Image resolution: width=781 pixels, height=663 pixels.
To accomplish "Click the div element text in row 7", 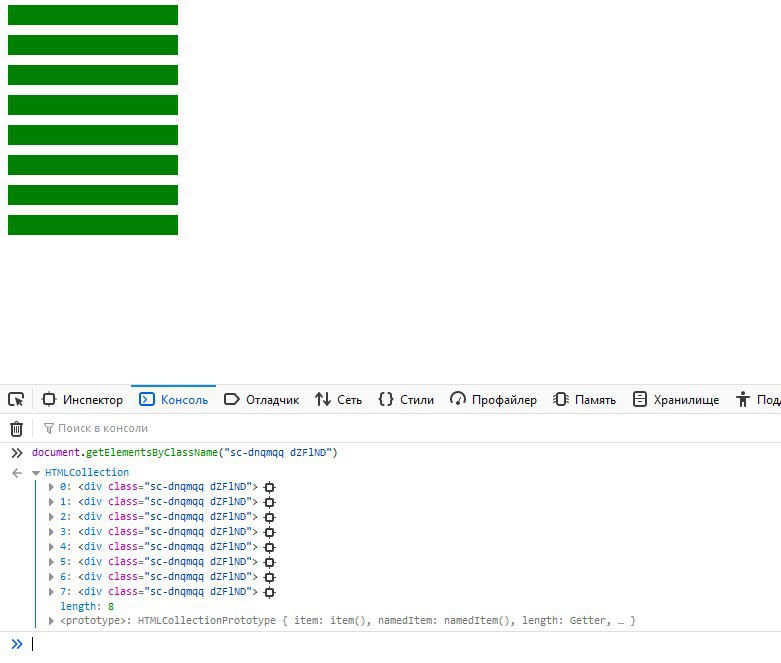I will tap(168, 591).
